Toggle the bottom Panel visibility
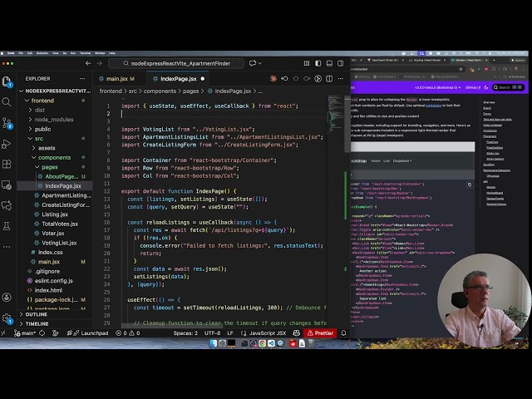 pos(329,63)
